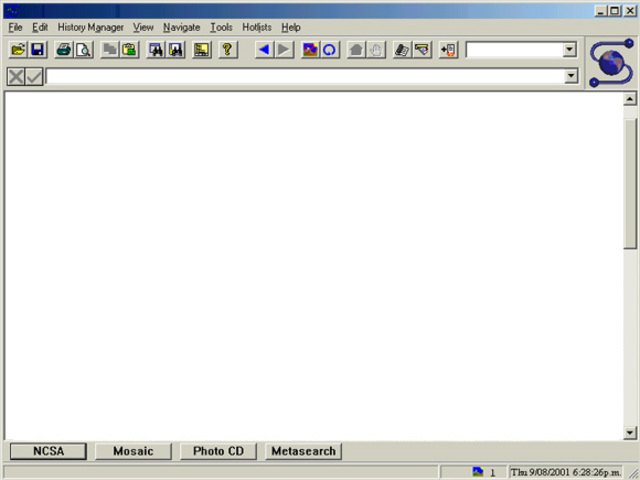
Task: Open the Navigate menu
Action: pos(182,27)
